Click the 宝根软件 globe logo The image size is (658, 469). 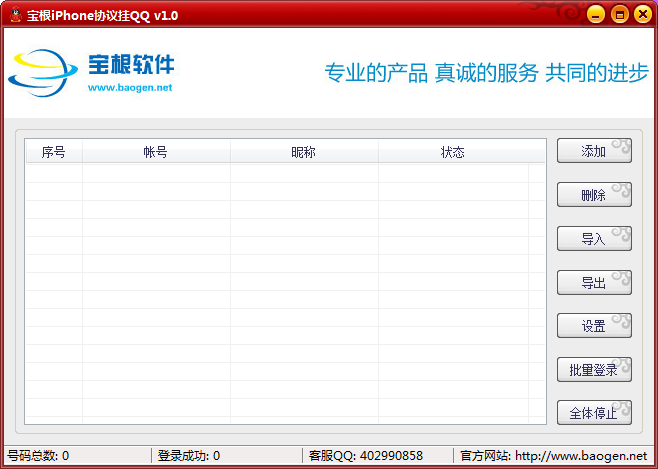(x=43, y=72)
